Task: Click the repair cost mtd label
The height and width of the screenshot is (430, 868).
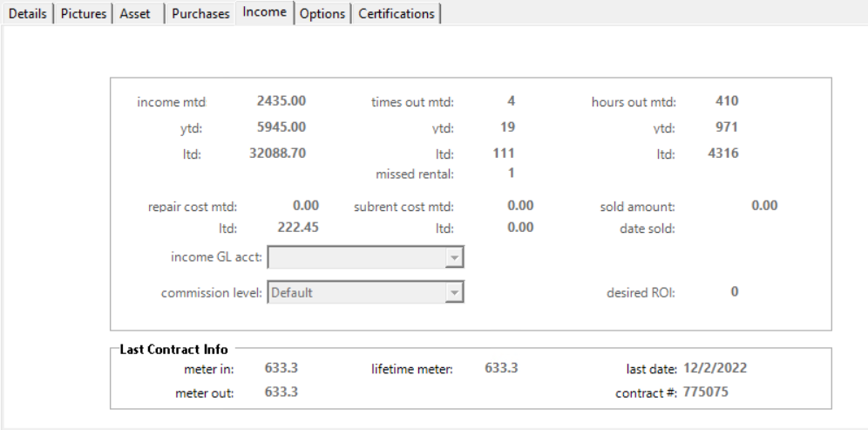Action: 193,207
